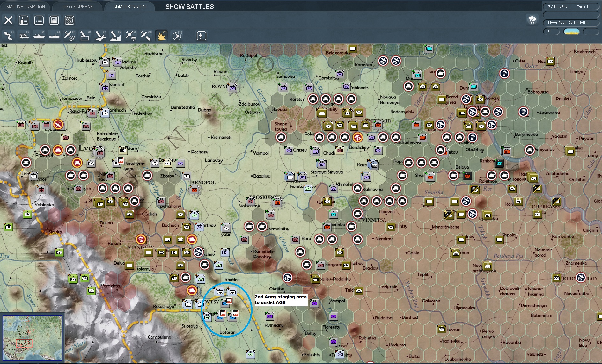Select the F7 bomb airfield icon
The height and width of the screenshot is (364, 602).
100,36
